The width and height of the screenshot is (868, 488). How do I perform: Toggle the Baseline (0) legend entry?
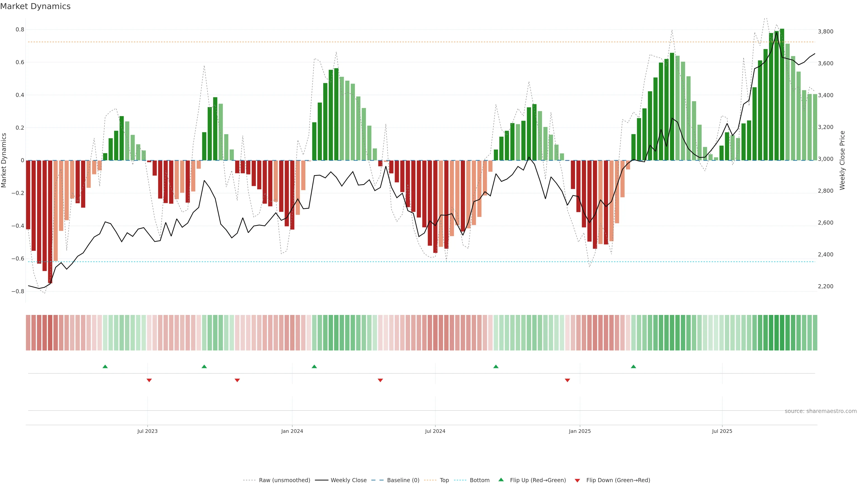[x=403, y=480]
